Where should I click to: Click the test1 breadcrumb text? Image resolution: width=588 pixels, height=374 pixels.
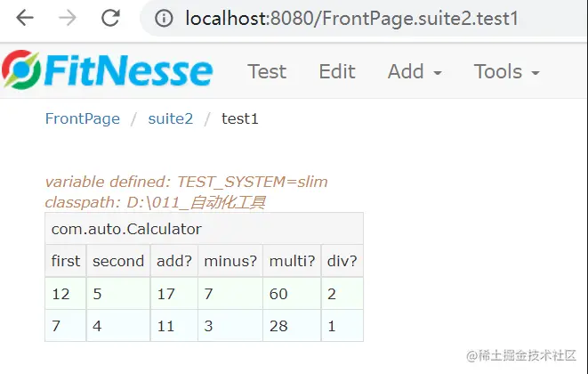240,118
